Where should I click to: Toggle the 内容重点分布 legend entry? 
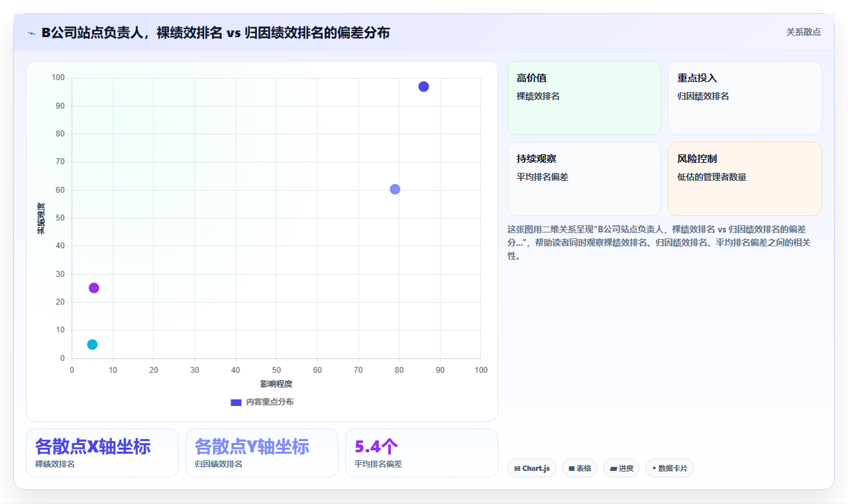[262, 402]
